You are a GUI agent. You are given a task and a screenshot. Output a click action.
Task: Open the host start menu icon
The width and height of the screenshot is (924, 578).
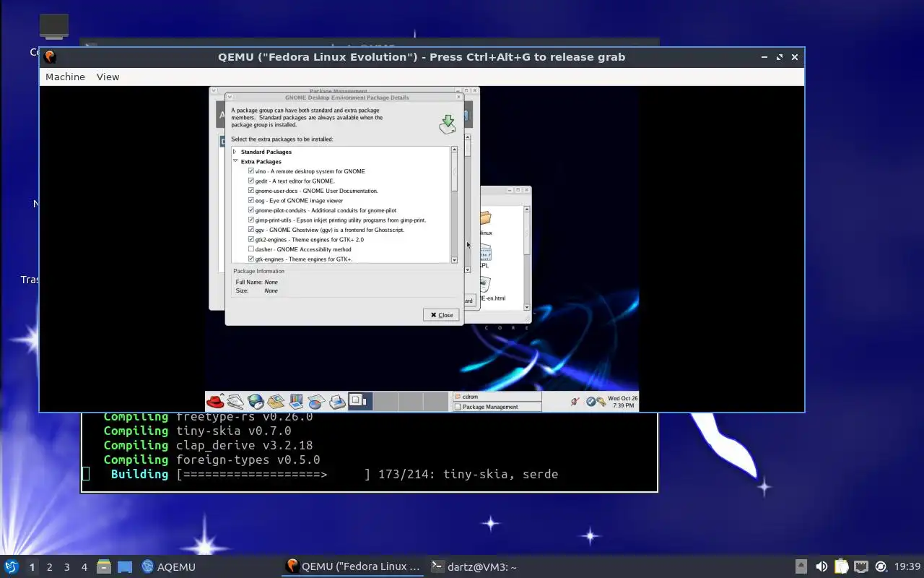coord(11,566)
